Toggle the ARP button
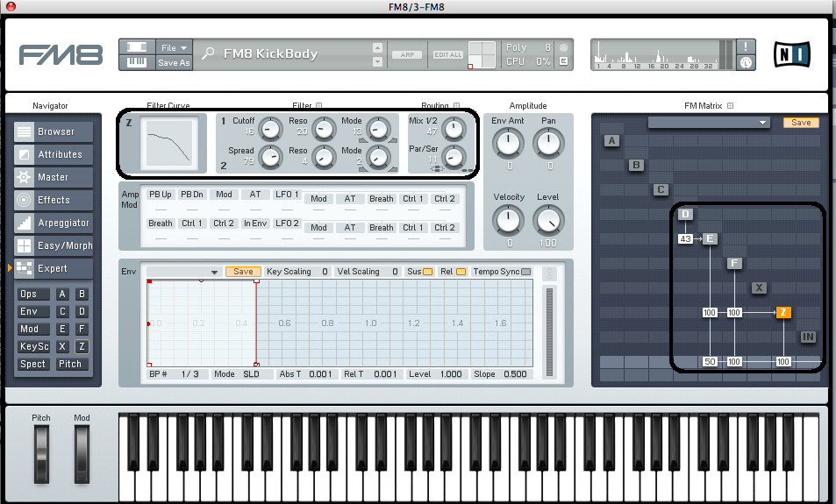The height and width of the screenshot is (504, 836). (x=407, y=54)
